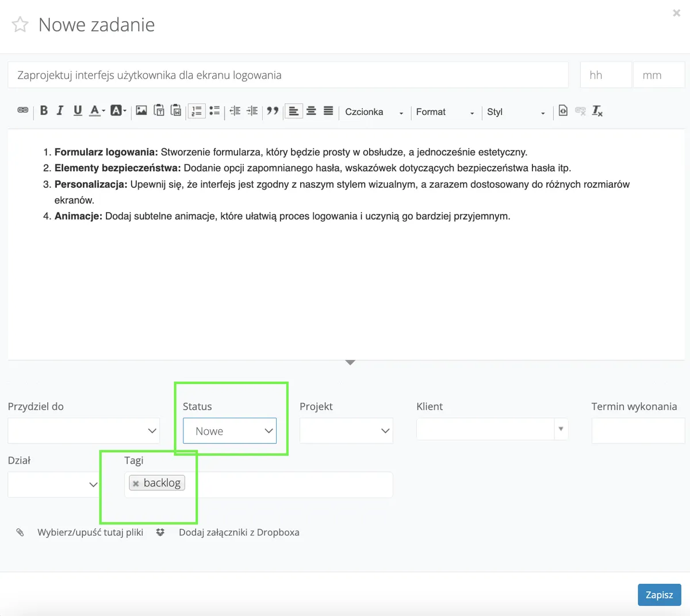690x616 pixels.
Task: Open the Format dropdown
Action: pos(445,112)
